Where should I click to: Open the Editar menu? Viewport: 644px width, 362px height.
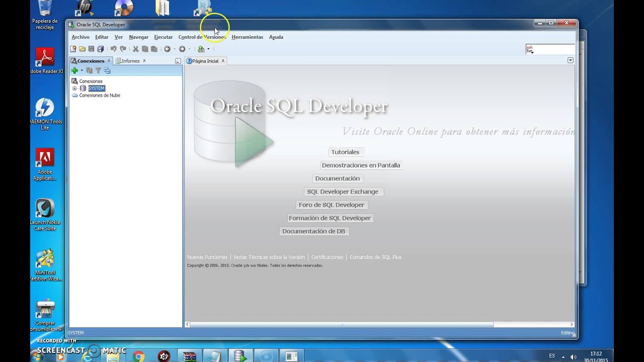click(x=102, y=37)
